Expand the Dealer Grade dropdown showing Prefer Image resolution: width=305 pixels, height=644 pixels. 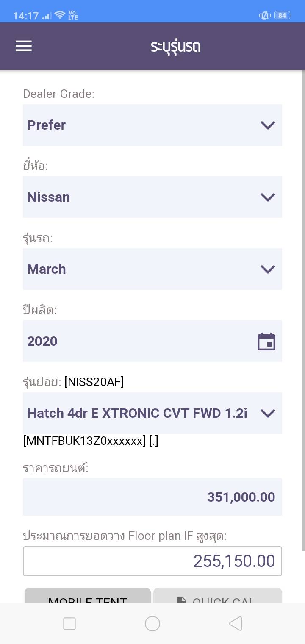click(x=152, y=125)
